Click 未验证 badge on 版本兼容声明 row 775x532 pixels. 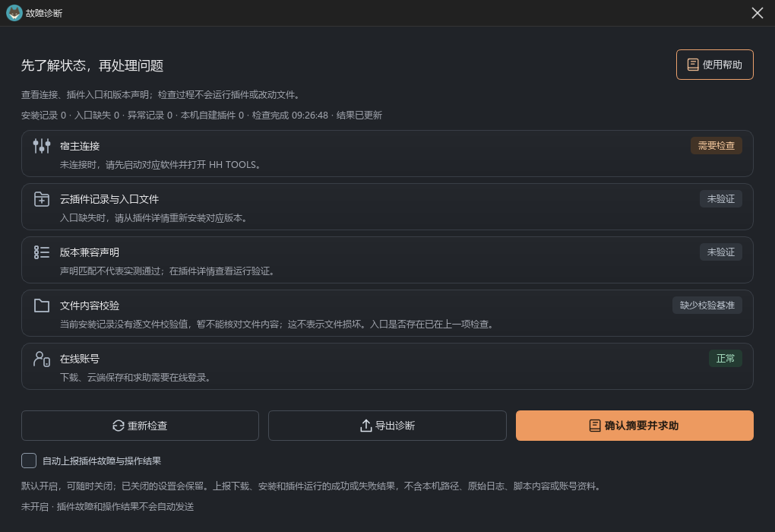[720, 252]
